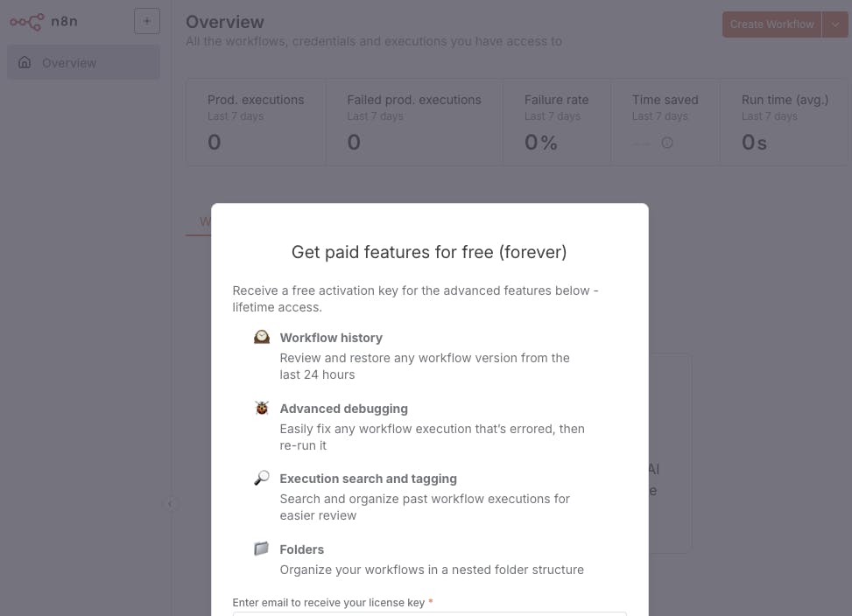Viewport: 852px width, 616px height.
Task: Collapse the sidebar with chevron handle
Action: point(170,504)
